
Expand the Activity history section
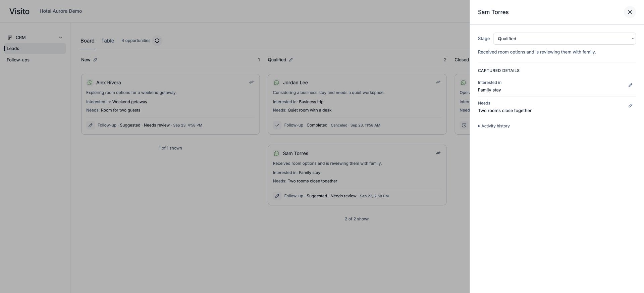point(494,126)
